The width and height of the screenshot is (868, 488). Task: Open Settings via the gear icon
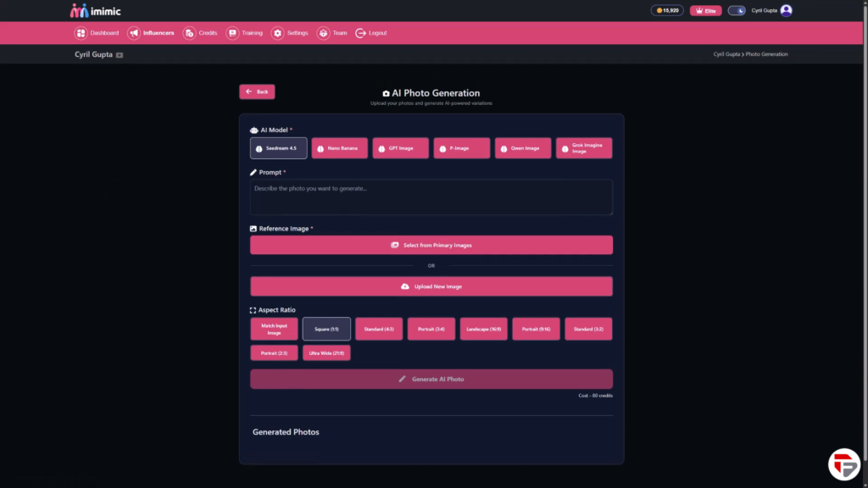(277, 33)
